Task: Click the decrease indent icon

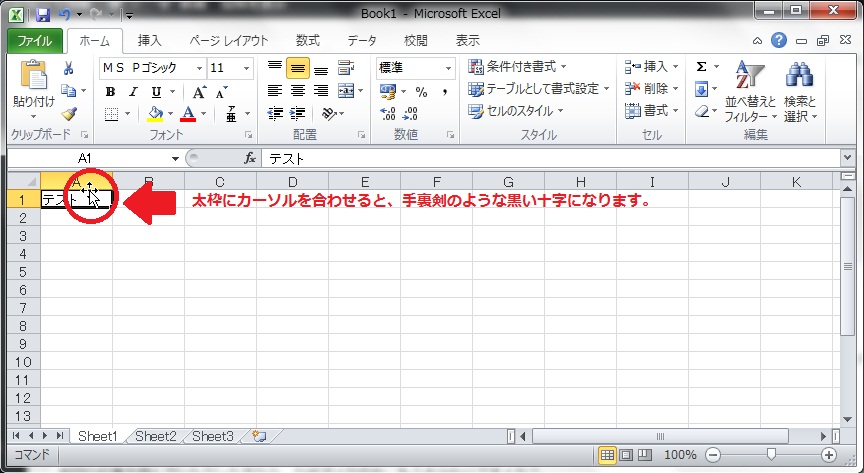Action: click(274, 114)
